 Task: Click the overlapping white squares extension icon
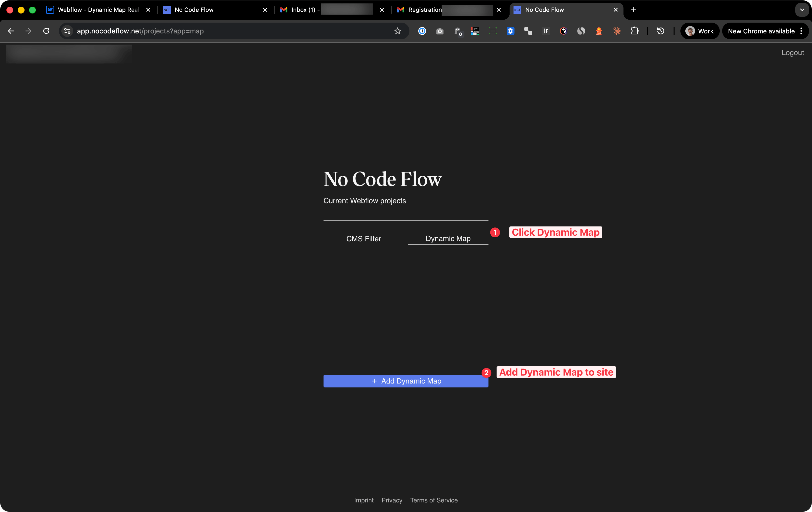click(x=528, y=31)
